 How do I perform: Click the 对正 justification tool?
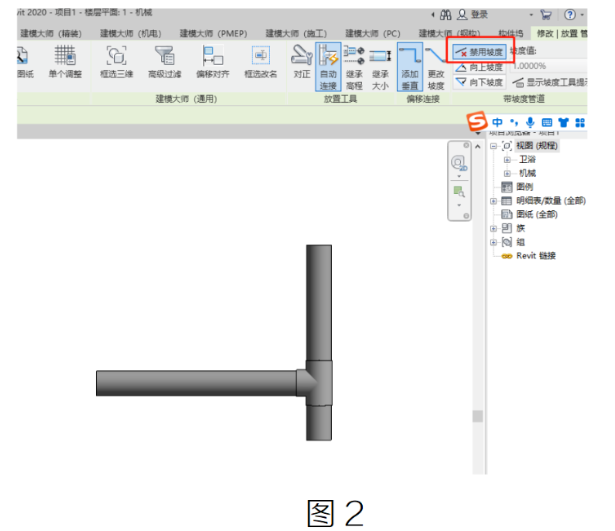tap(302, 62)
